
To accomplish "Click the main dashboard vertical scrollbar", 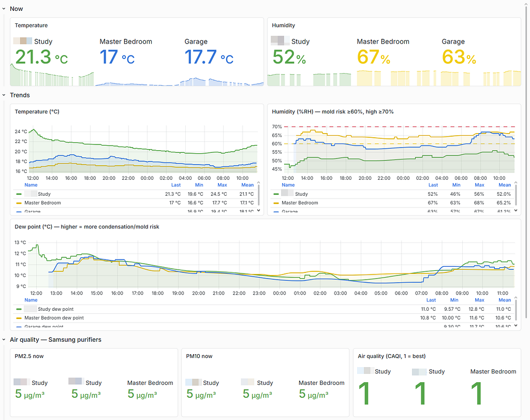I will 526,162.
